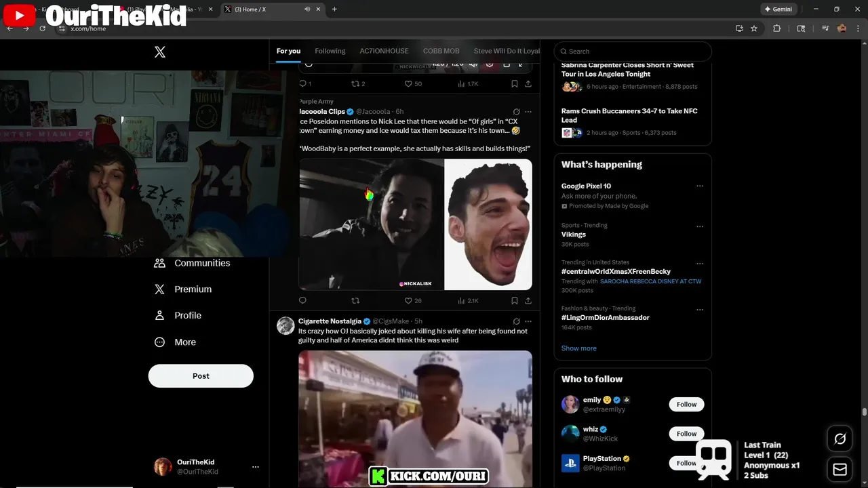Share the Jacooola Clips tweet

tap(528, 300)
